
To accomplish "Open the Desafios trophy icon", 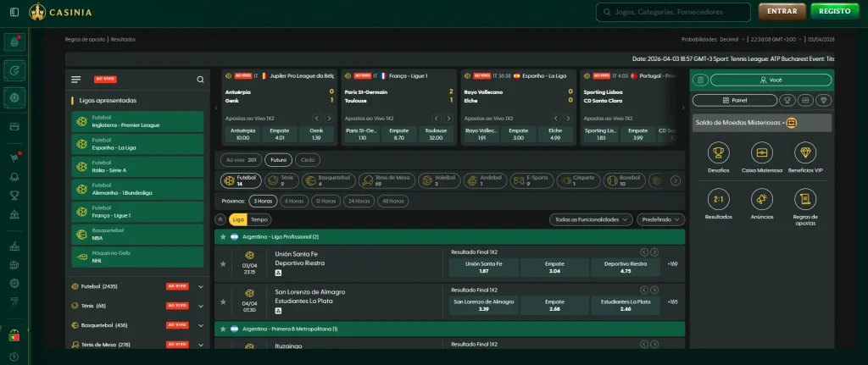I will pyautogui.click(x=719, y=152).
